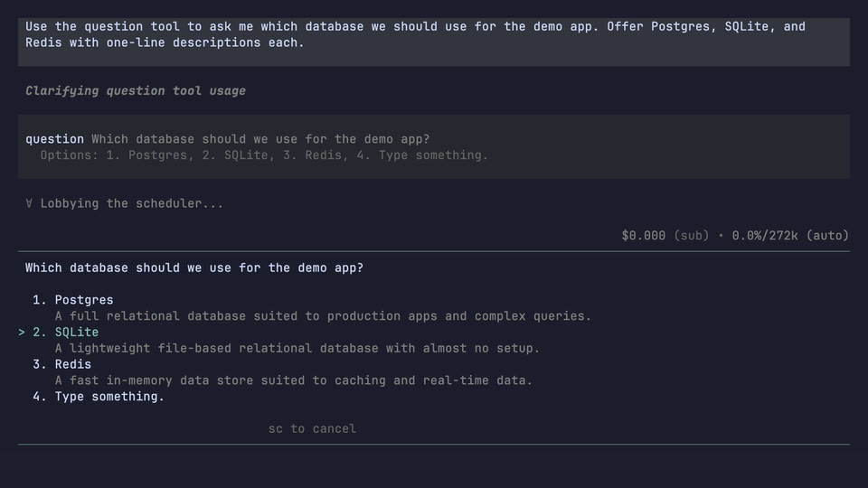868x488 pixels.
Task: Click the Postgres description line about complex queries
Action: coord(323,316)
